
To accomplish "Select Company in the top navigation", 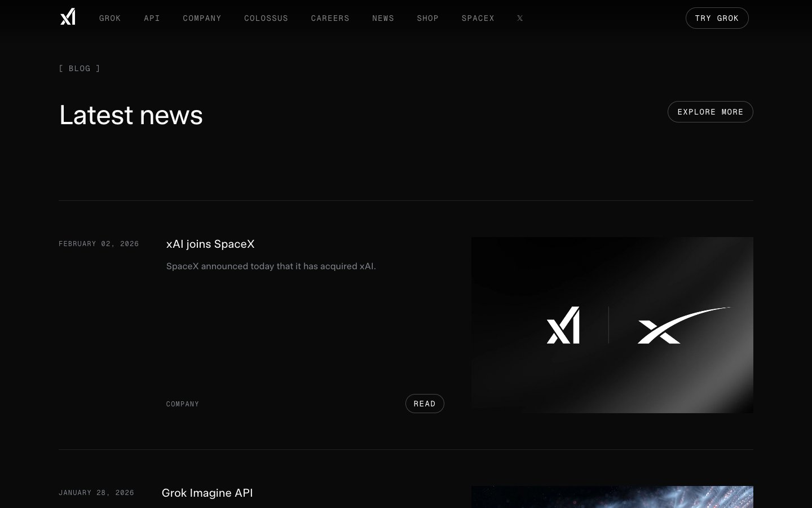I will (202, 18).
